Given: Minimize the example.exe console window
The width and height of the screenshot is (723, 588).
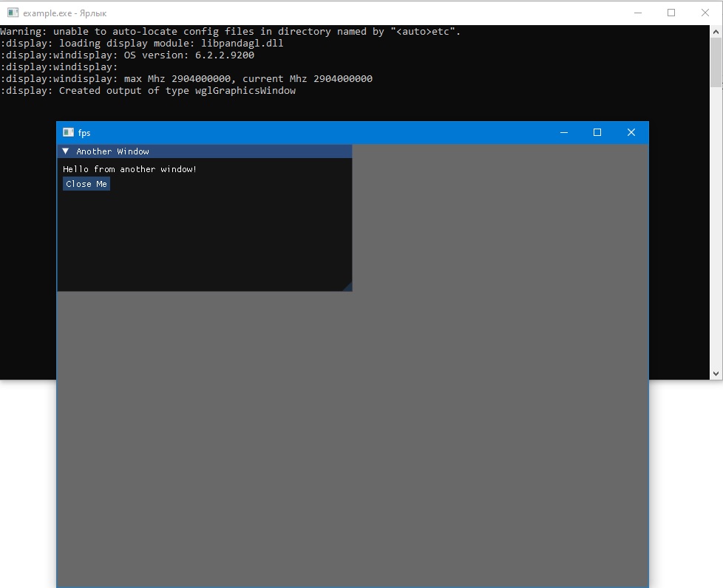Looking at the screenshot, I should (x=638, y=13).
